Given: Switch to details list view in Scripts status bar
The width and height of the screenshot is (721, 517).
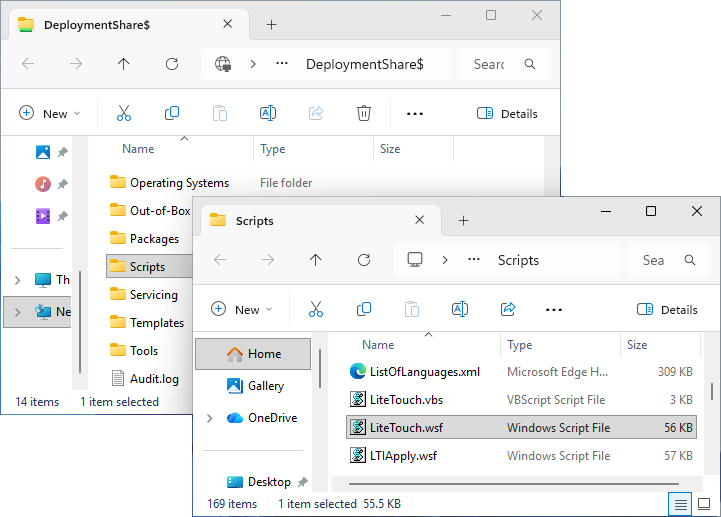Looking at the screenshot, I should point(681,505).
